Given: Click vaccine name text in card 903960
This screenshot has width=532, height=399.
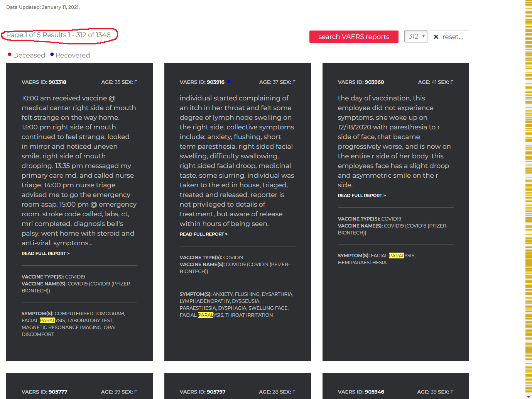Looking at the screenshot, I should pyautogui.click(x=393, y=229).
